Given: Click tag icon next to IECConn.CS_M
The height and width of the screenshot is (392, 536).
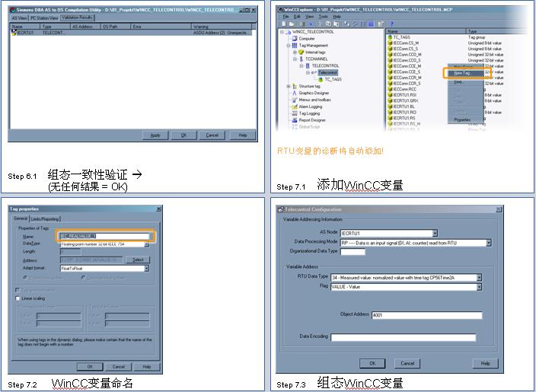Looking at the screenshot, I should [x=390, y=43].
